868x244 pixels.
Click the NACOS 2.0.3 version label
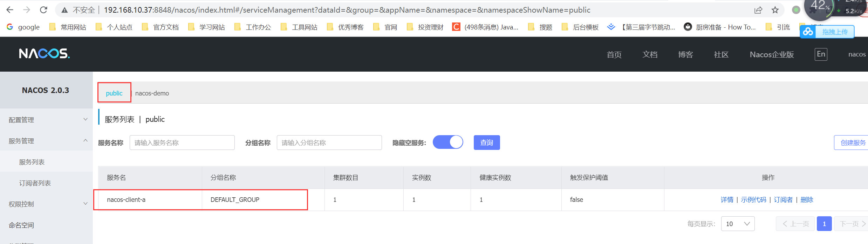coord(46,90)
